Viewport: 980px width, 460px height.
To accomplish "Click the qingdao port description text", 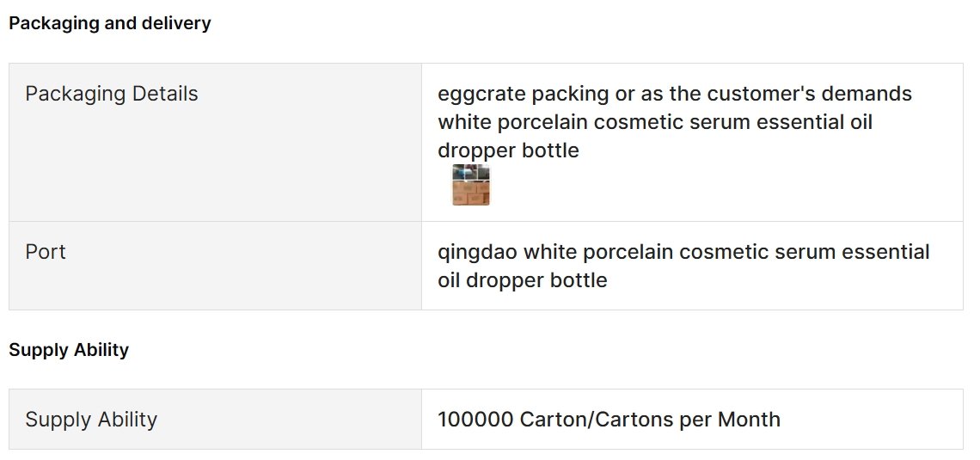I will pyautogui.click(x=683, y=266).
